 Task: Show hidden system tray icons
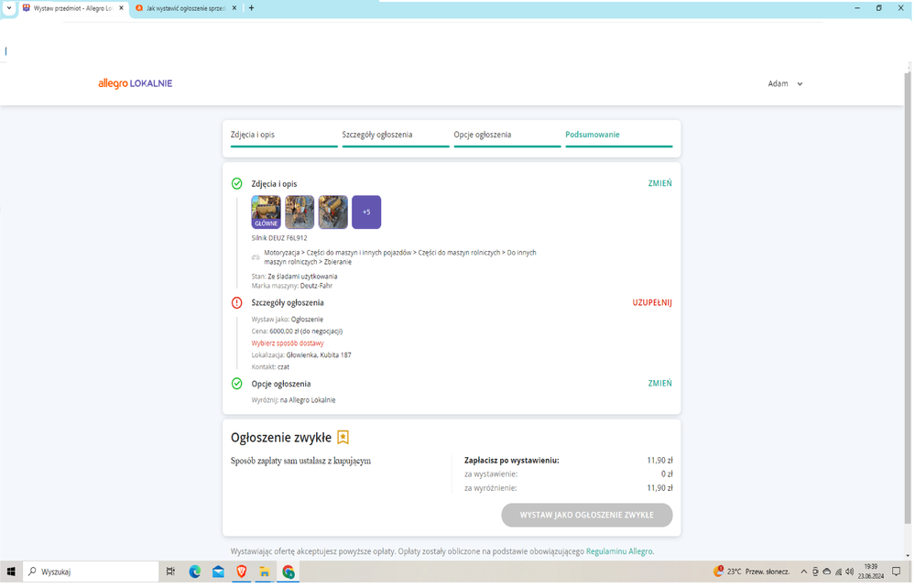click(x=804, y=572)
